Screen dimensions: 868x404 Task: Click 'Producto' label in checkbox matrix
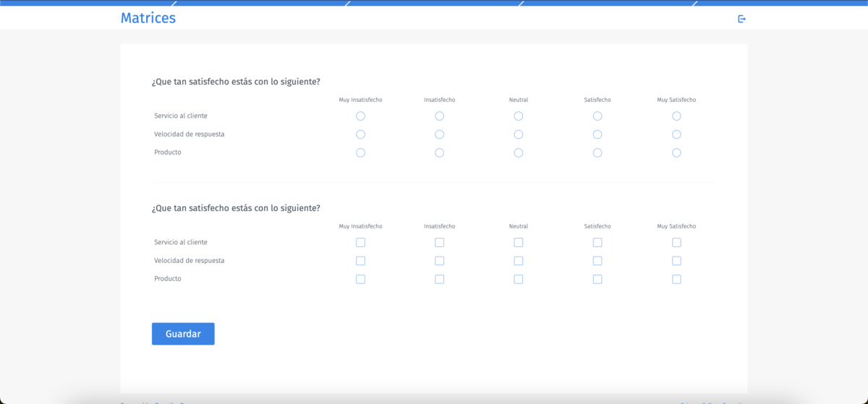click(168, 279)
